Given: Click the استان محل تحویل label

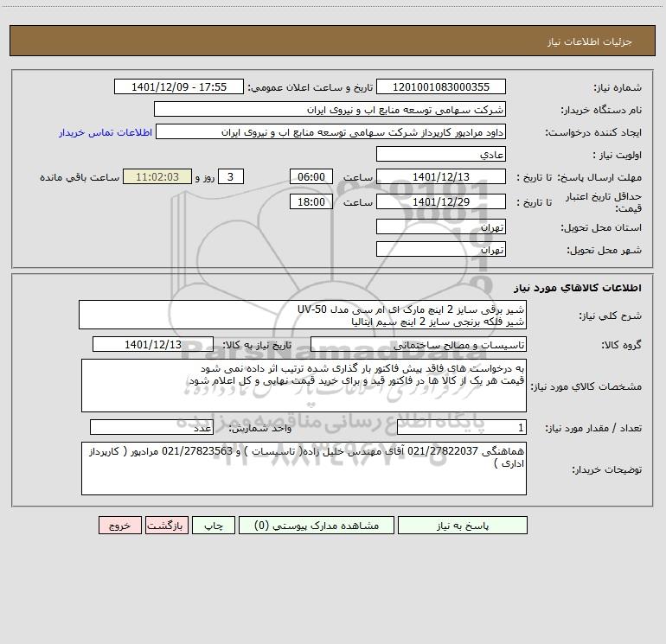Looking at the screenshot, I should 601,228.
